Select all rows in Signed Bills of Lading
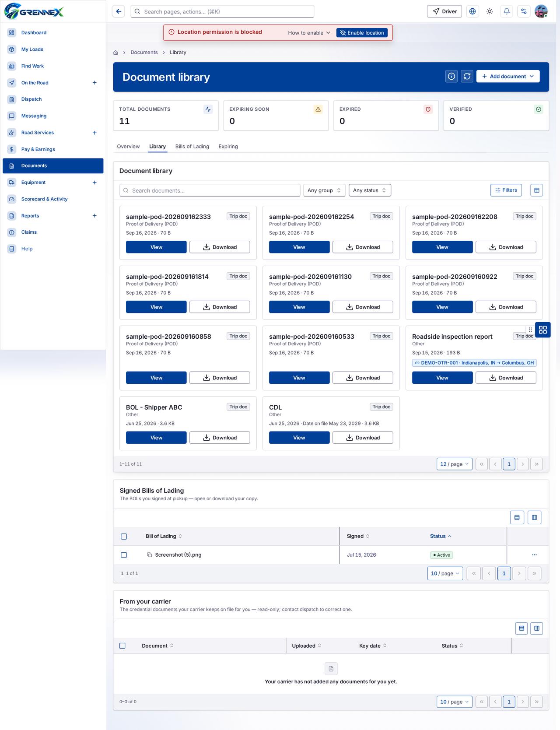The width and height of the screenshot is (560, 730). click(x=124, y=537)
